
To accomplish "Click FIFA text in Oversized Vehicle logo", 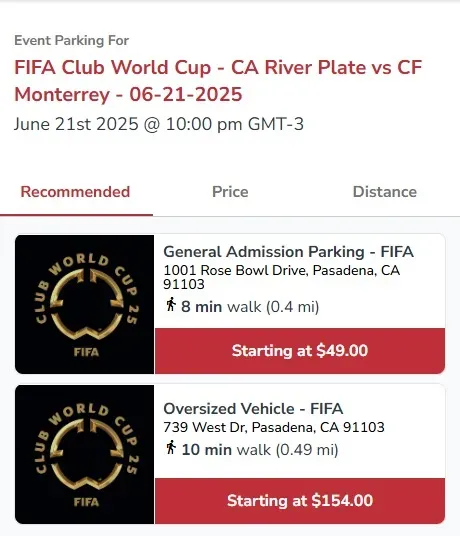I will (x=86, y=502).
